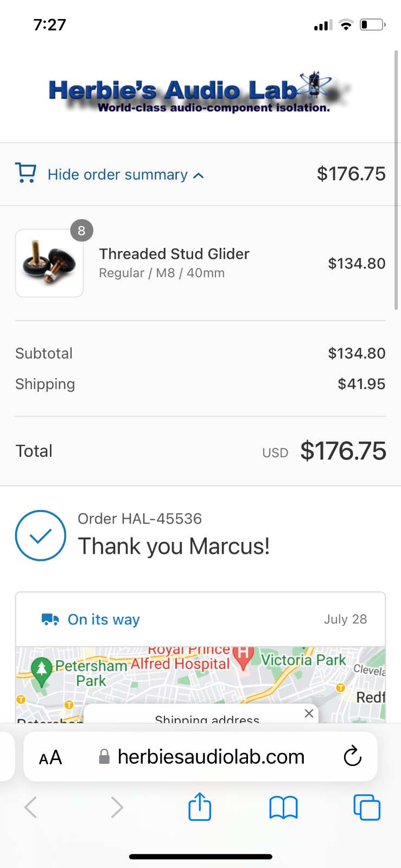Click the order confirmed checkmark circle
Screen dimensions: 401x868
[x=41, y=535]
